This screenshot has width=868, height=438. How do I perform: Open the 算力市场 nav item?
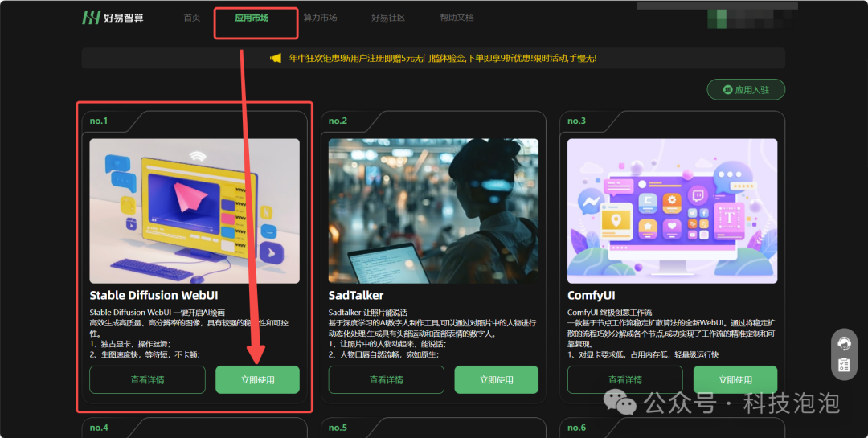(320, 18)
